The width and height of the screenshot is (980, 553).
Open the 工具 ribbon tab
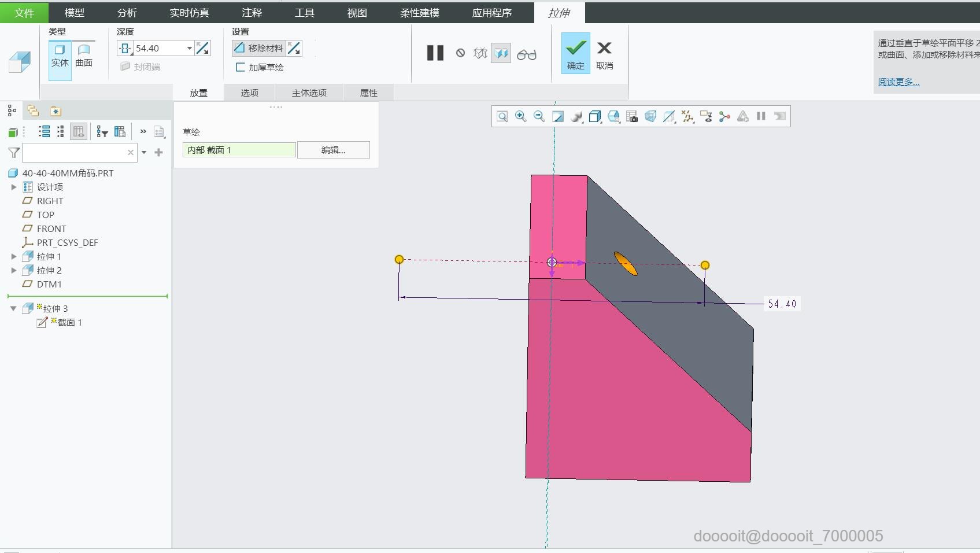pos(304,13)
